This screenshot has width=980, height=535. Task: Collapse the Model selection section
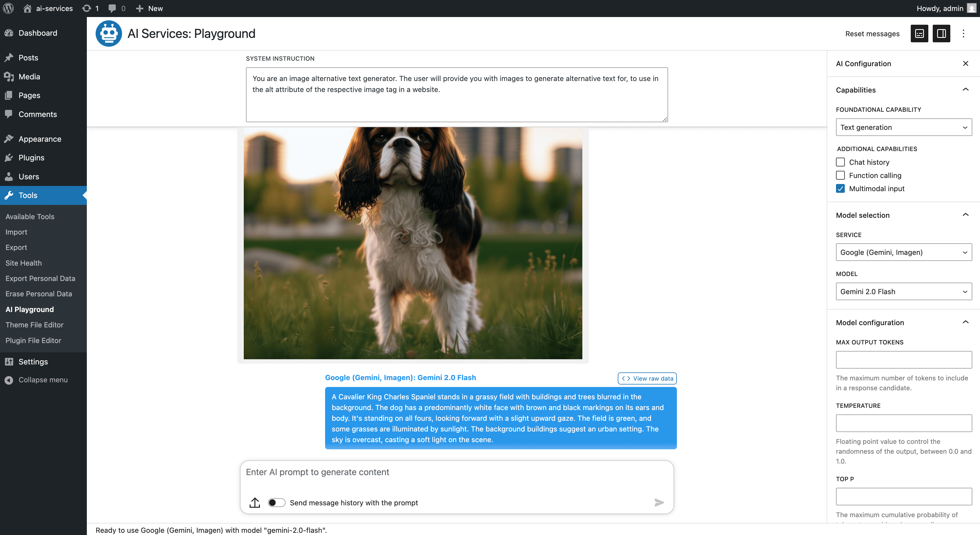click(965, 215)
